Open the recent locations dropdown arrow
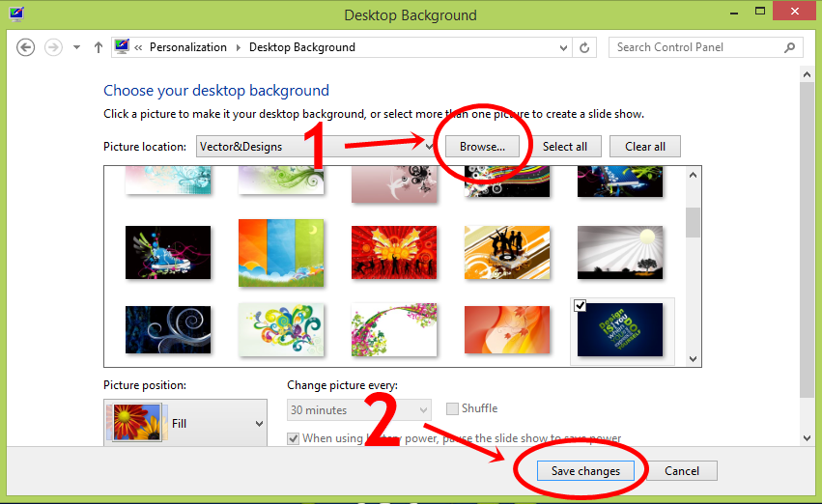This screenshot has height=504, width=822. coord(76,47)
